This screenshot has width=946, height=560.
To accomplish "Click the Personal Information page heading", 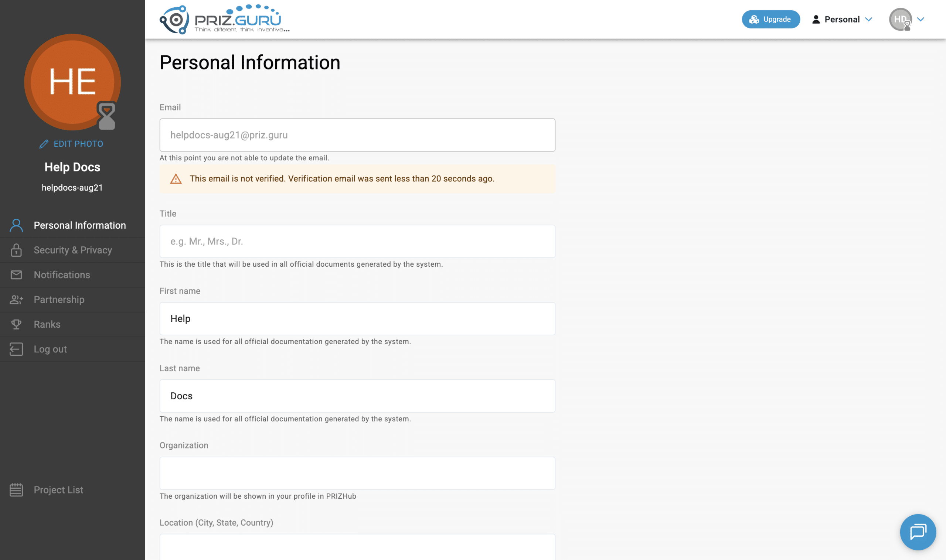I will click(x=249, y=62).
